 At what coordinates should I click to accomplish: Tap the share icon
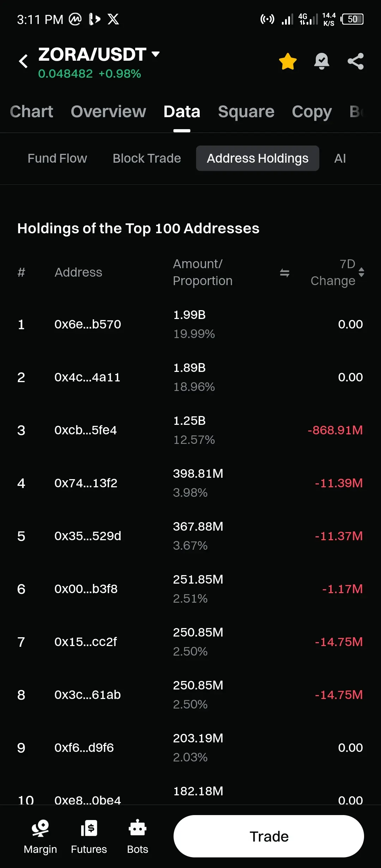pyautogui.click(x=355, y=61)
